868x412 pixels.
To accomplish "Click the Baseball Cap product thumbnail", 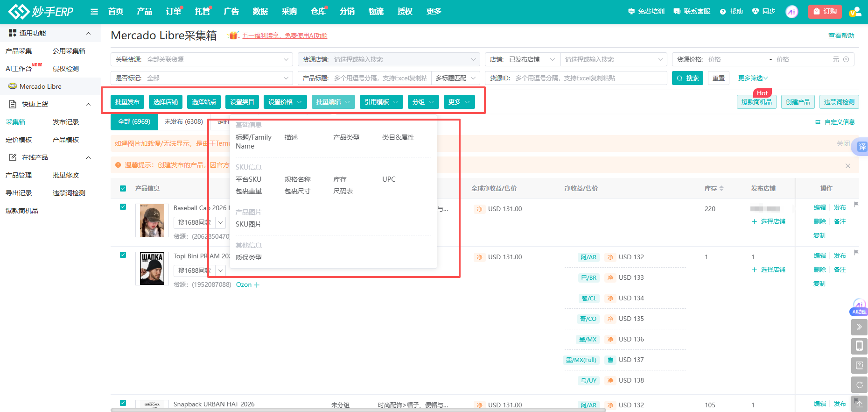I will click(152, 220).
